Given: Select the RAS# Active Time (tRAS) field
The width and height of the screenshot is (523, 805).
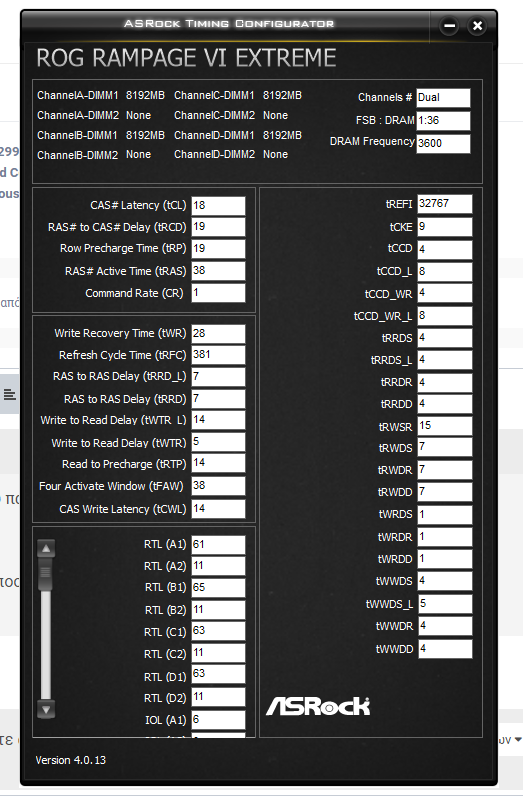Looking at the screenshot, I should click(x=218, y=271).
